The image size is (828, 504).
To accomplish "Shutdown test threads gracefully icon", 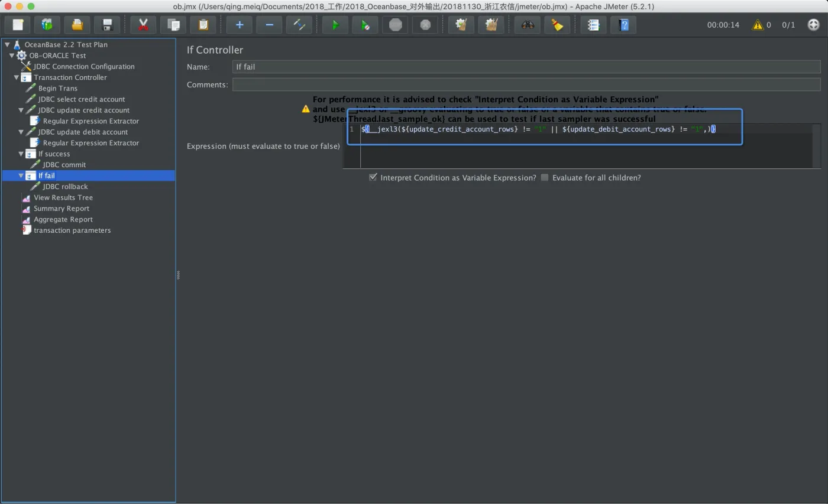I will pyautogui.click(x=425, y=25).
